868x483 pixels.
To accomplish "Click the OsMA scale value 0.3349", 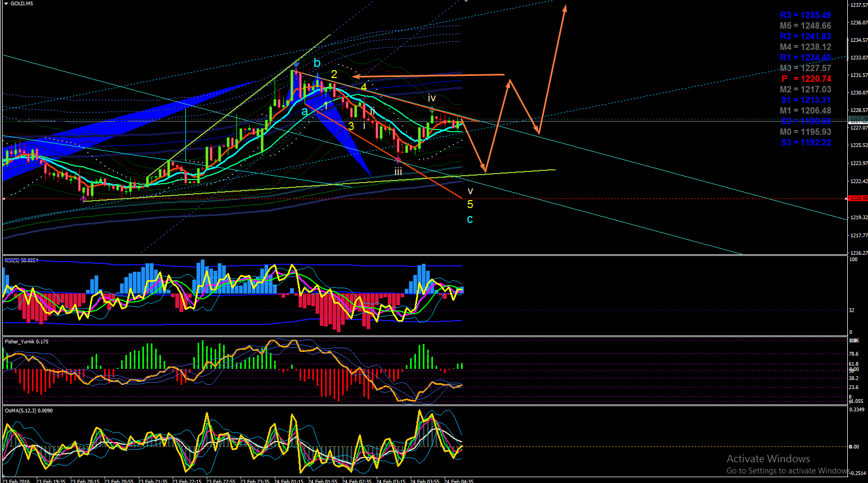I will click(x=857, y=410).
